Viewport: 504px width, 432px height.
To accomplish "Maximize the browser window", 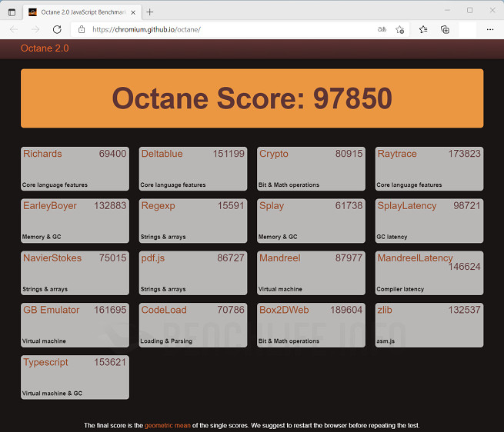I will point(469,10).
